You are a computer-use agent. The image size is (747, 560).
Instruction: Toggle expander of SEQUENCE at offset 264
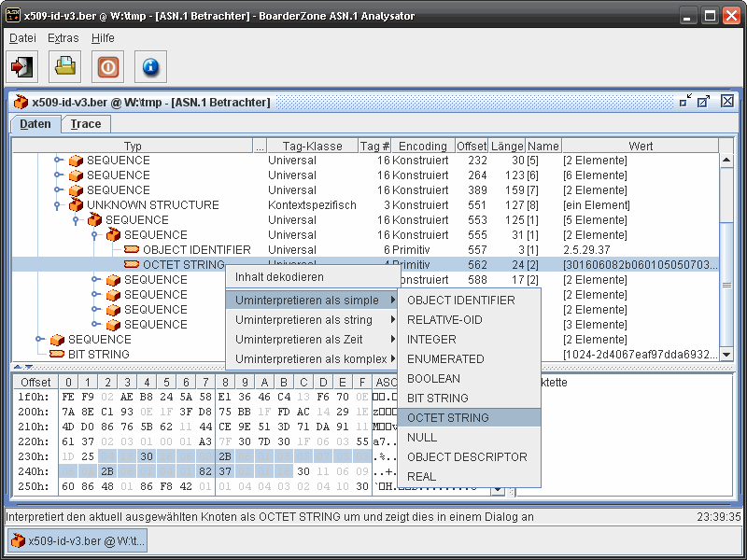click(x=58, y=175)
